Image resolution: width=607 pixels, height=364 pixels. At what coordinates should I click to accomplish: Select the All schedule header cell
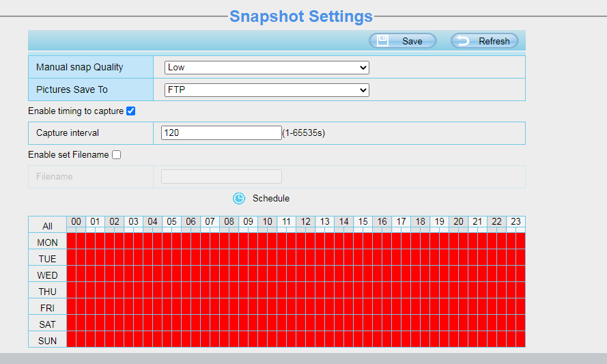click(x=47, y=226)
